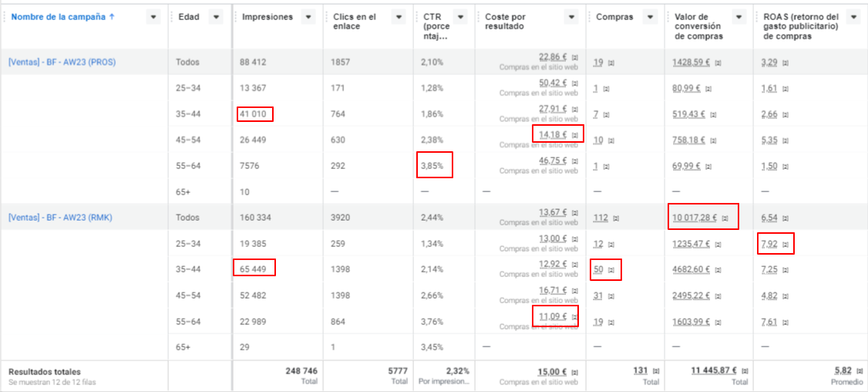This screenshot has width=868, height=392.
Task: Open the Impresiones column dropdown arrow
Action: [308, 17]
